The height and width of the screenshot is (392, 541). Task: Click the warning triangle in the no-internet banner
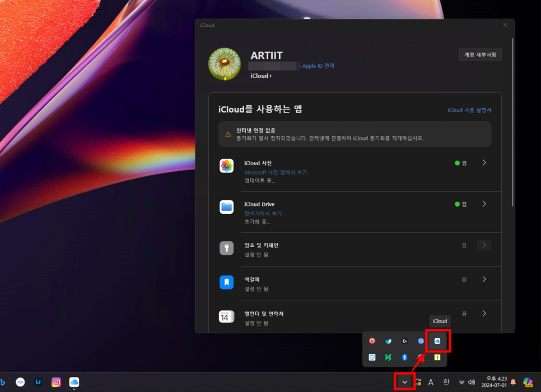click(228, 134)
